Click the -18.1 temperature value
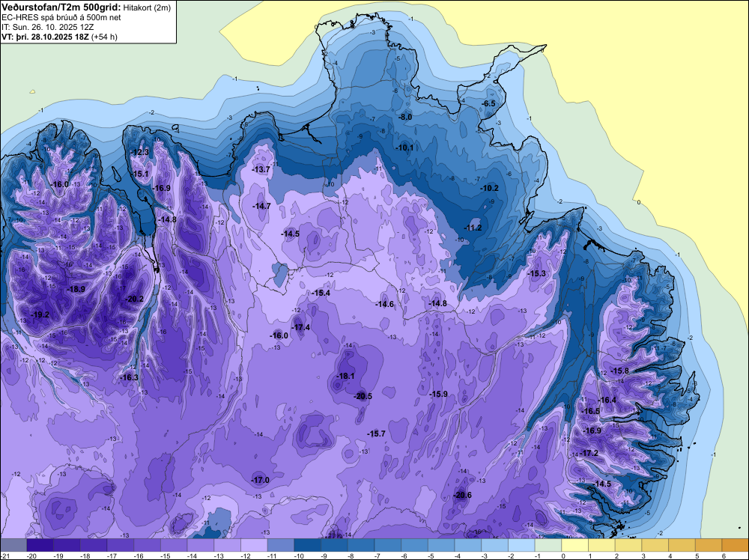The height and width of the screenshot is (560, 749). 345,376
